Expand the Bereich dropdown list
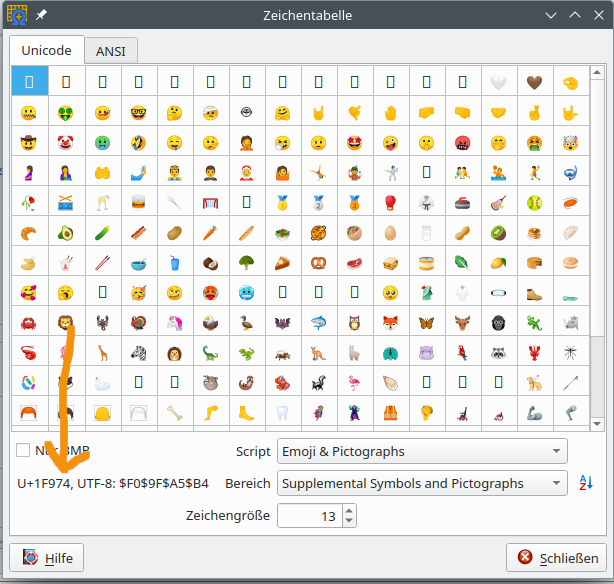Viewport: 614px width, 584px height. point(421,483)
